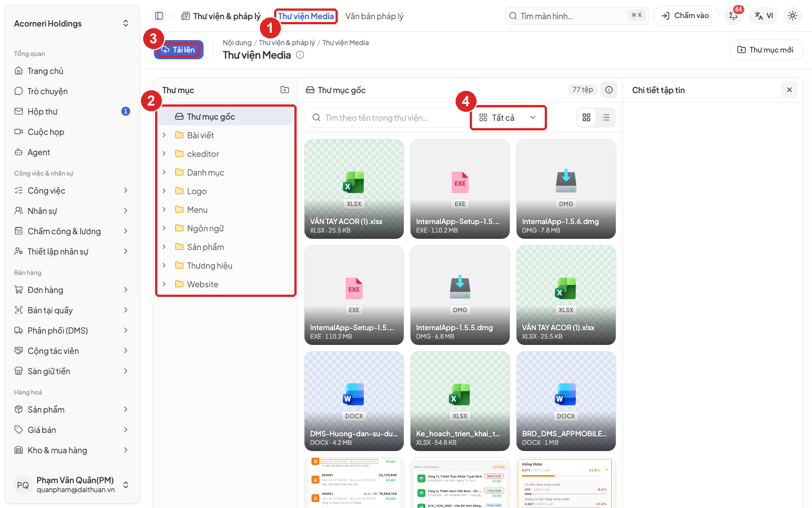Open Trang chủ in the sidebar
The width and height of the screenshot is (812, 508).
(72, 71)
